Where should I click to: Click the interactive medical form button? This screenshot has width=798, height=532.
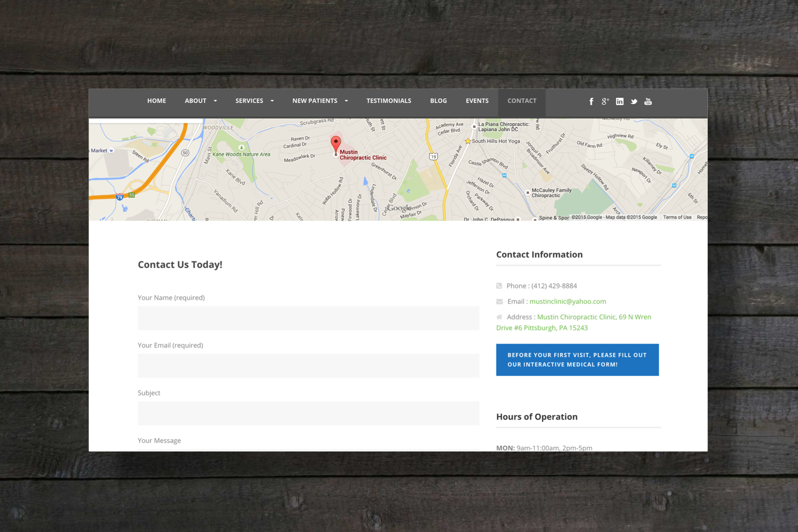[x=578, y=360]
